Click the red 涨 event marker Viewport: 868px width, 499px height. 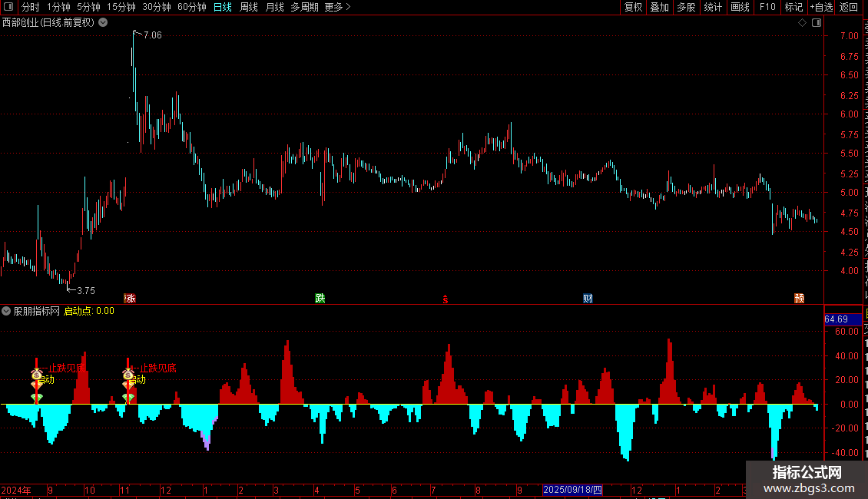(130, 298)
